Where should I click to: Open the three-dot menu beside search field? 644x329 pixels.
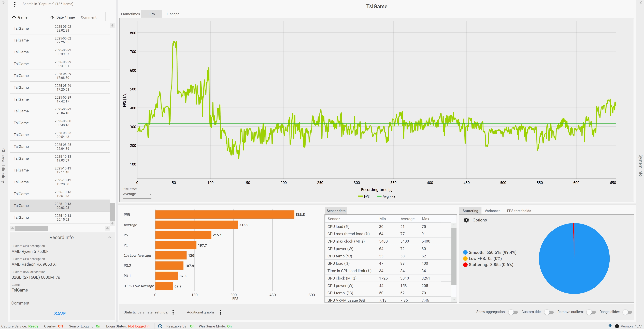click(x=15, y=4)
